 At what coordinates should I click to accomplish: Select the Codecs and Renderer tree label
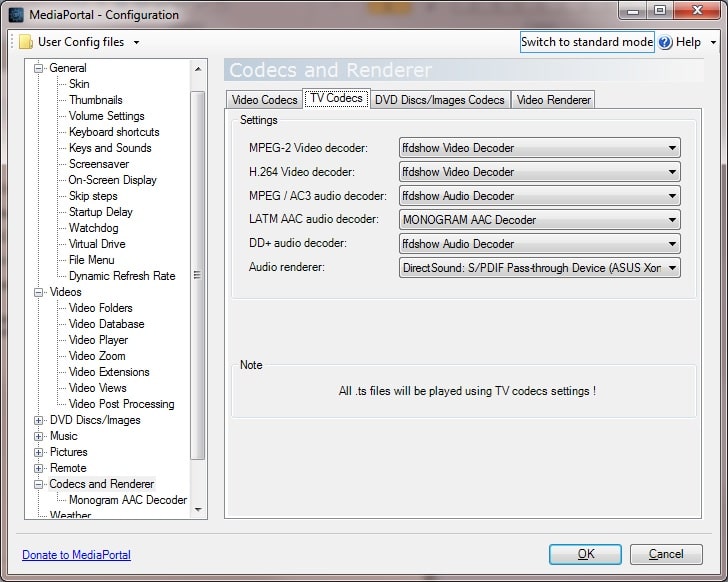tap(102, 485)
